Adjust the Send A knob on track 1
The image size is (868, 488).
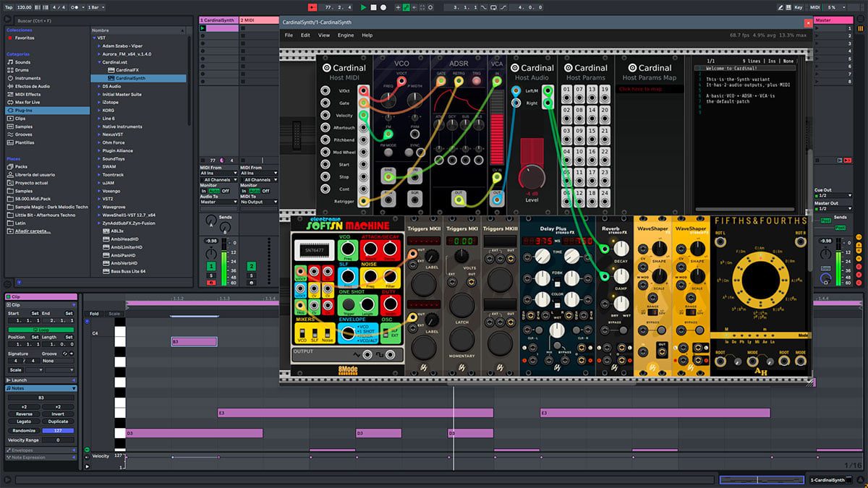pyautogui.click(x=210, y=221)
